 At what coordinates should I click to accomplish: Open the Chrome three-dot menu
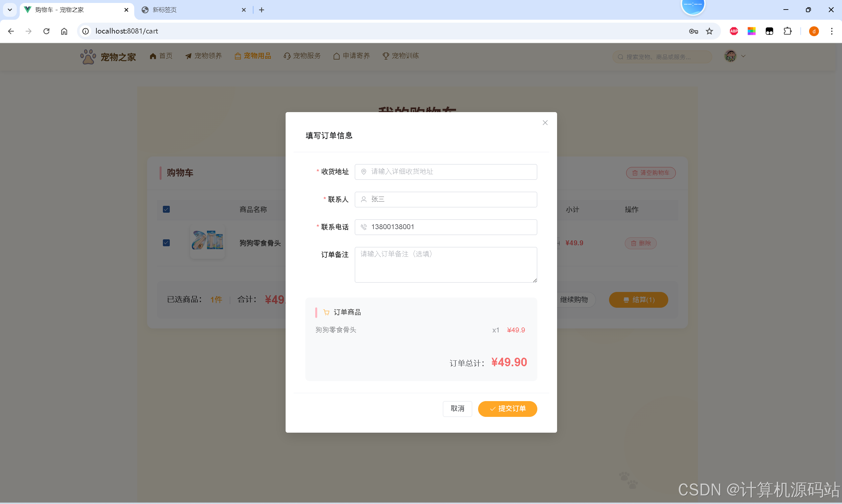pos(831,31)
